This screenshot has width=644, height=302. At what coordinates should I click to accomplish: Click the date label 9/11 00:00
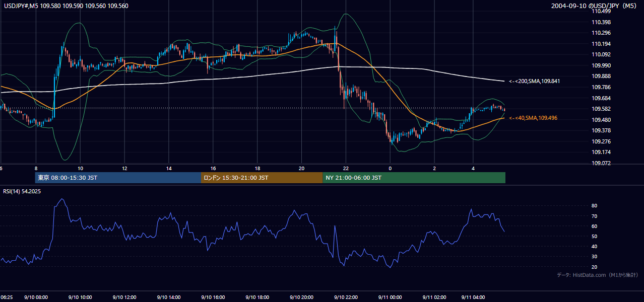coord(390,297)
